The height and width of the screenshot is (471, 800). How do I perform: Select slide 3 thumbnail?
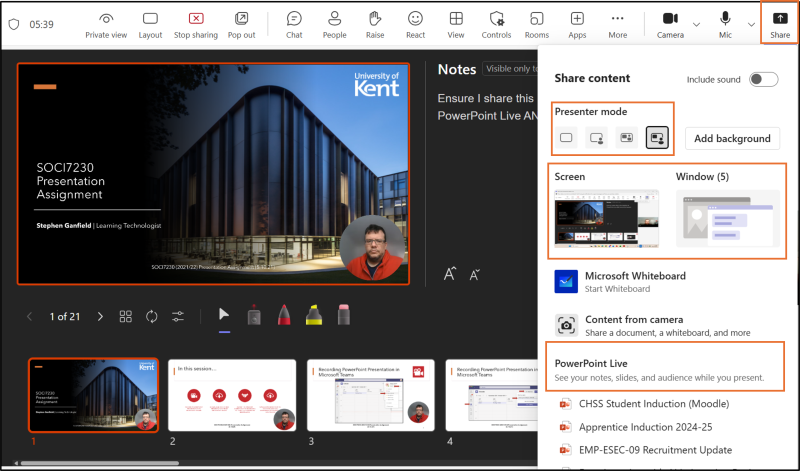(371, 395)
